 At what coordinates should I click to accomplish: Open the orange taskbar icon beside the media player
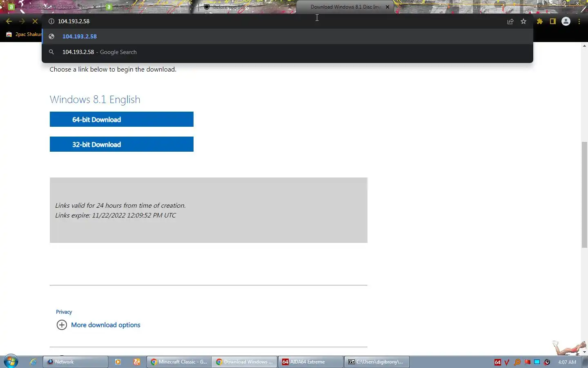(x=137, y=362)
